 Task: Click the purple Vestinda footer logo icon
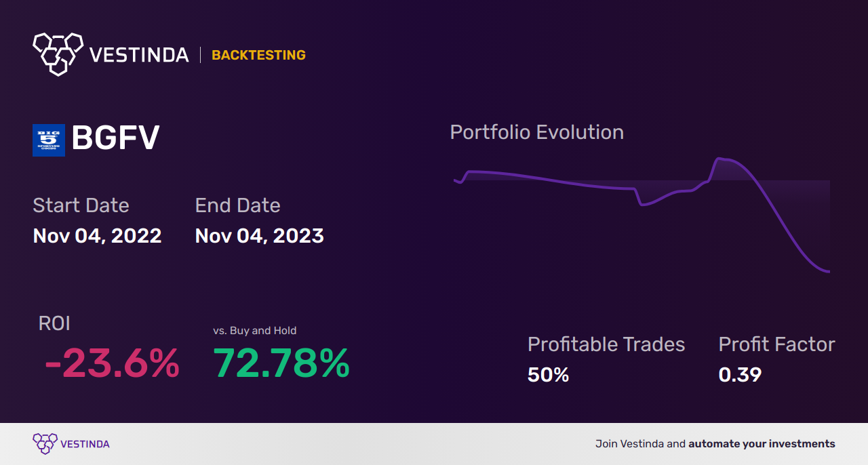click(x=45, y=444)
